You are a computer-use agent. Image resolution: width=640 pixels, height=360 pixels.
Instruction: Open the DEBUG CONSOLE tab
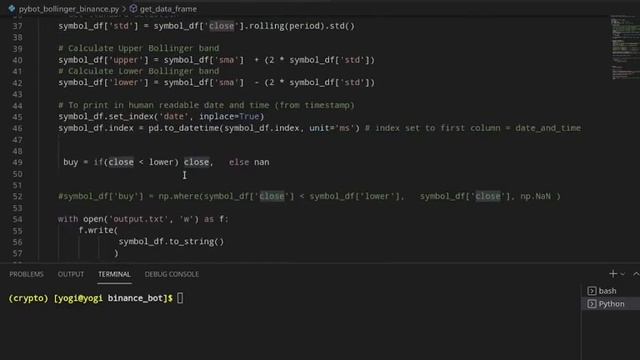pyautogui.click(x=172, y=274)
